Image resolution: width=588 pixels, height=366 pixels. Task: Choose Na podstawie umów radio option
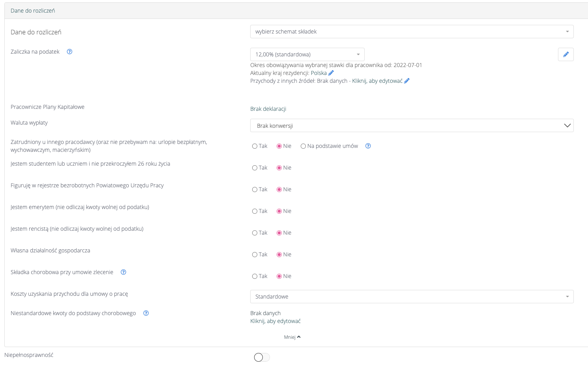(x=303, y=146)
